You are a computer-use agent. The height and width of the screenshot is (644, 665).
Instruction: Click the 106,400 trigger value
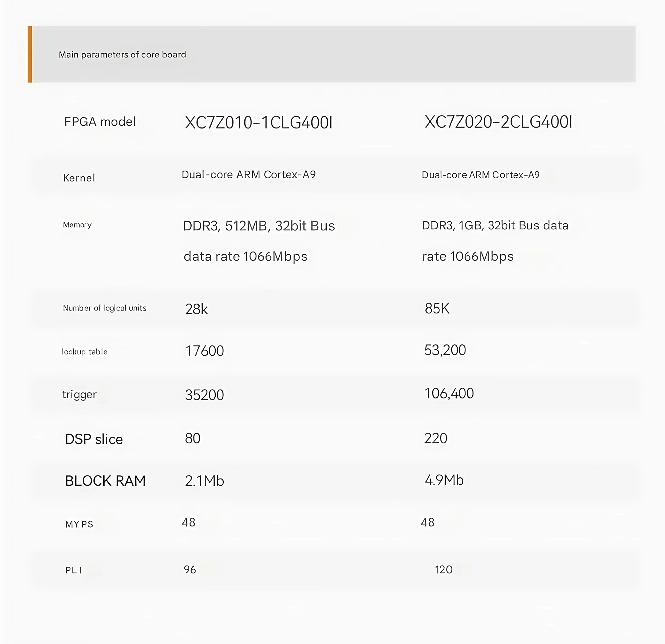pos(449,394)
